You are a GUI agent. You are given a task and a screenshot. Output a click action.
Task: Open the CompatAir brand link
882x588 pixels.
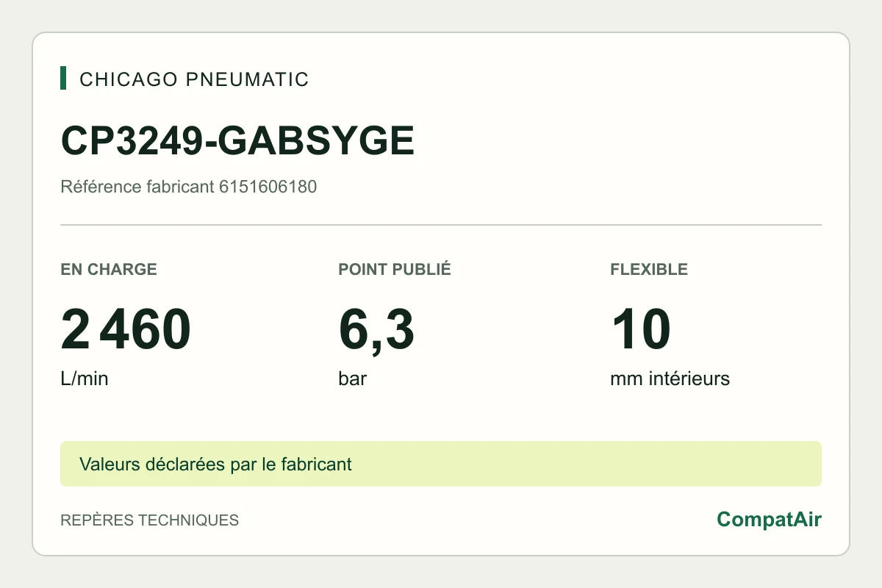tap(769, 520)
